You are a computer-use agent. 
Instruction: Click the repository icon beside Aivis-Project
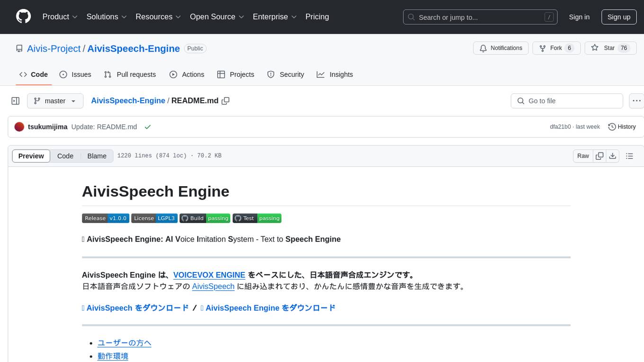click(19, 48)
